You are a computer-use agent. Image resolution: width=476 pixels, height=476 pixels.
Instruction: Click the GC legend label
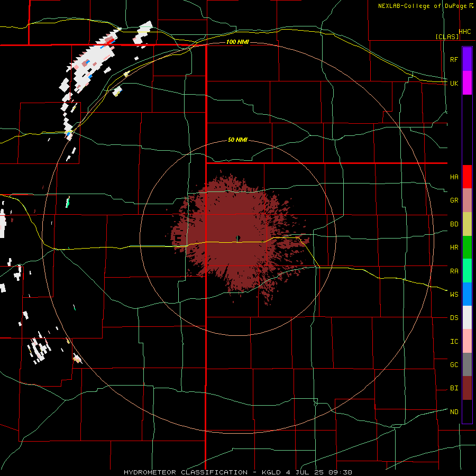454,364
